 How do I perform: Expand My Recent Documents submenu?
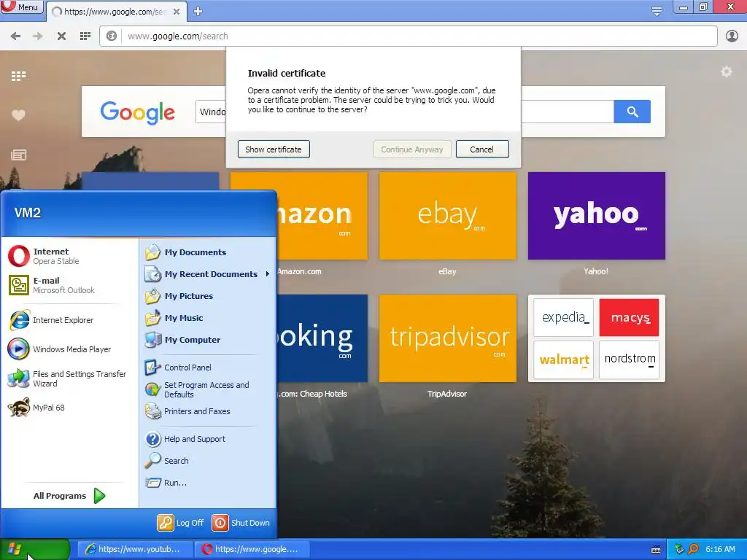pos(208,274)
